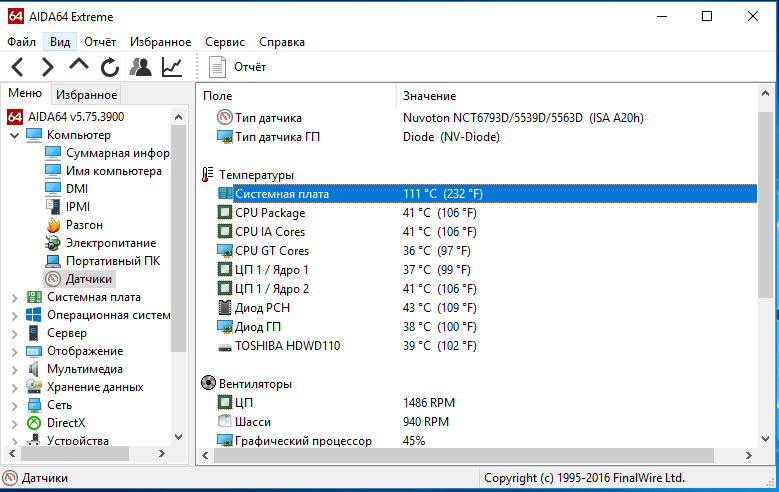Click the motherboard icon beside Системная плата tree node
Screen dimensions: 779x492
pyautogui.click(x=34, y=297)
